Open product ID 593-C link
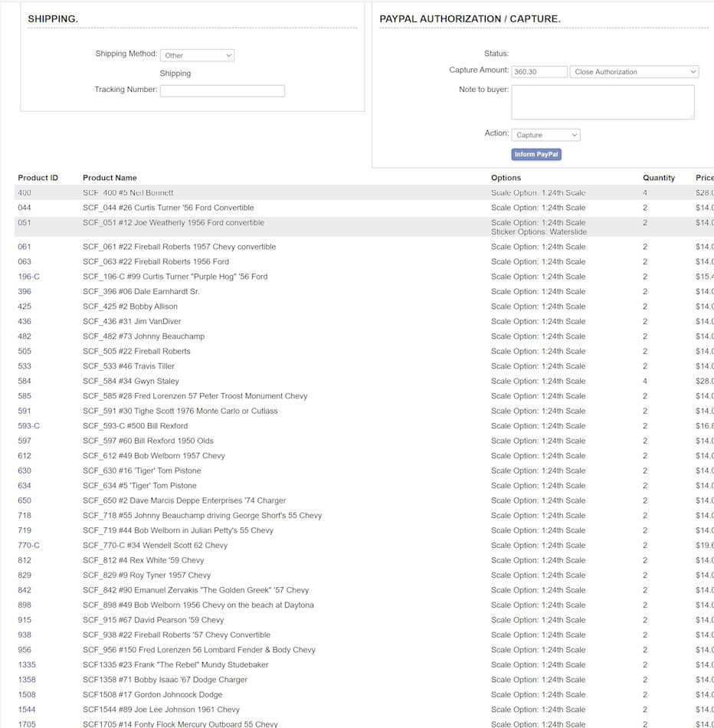 click(x=28, y=426)
